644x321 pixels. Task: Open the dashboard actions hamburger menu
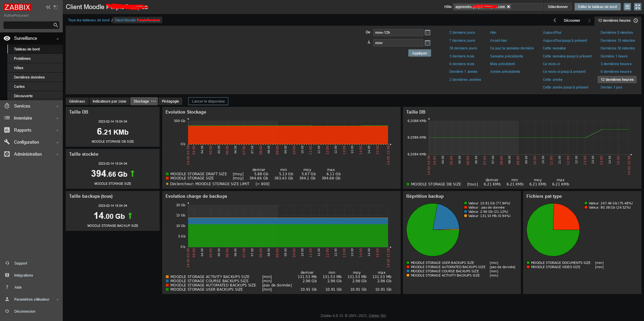[x=627, y=7]
